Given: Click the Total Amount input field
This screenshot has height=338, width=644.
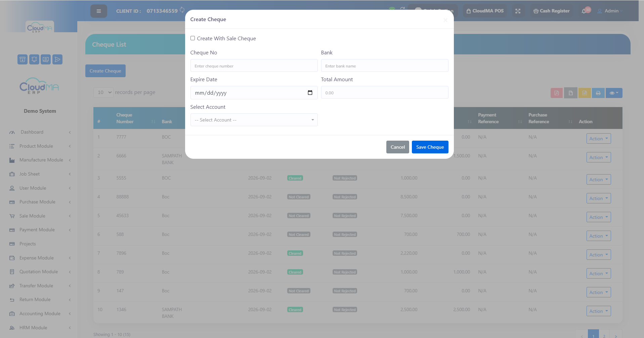Looking at the screenshot, I should point(385,92).
